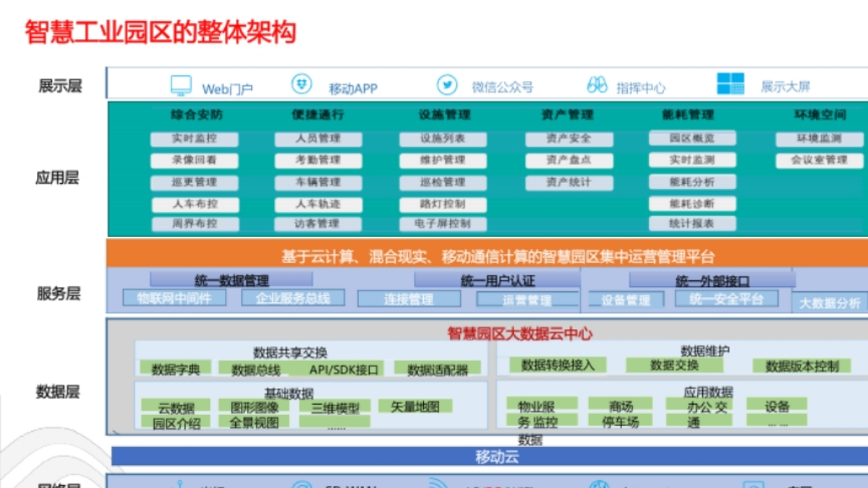
Task: Select the 实时监控 box under 综合安防
Action: [x=195, y=139]
